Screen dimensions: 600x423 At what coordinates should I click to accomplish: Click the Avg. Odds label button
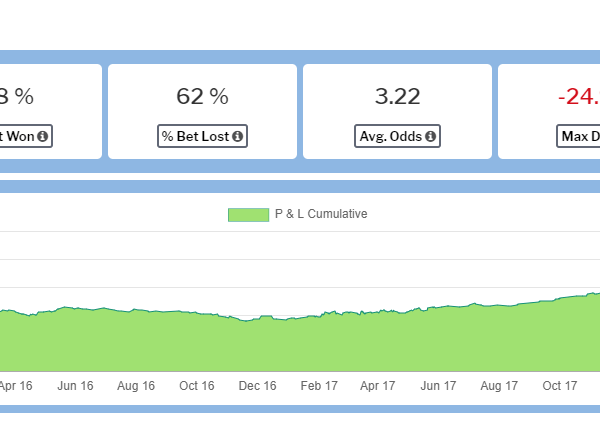click(397, 136)
